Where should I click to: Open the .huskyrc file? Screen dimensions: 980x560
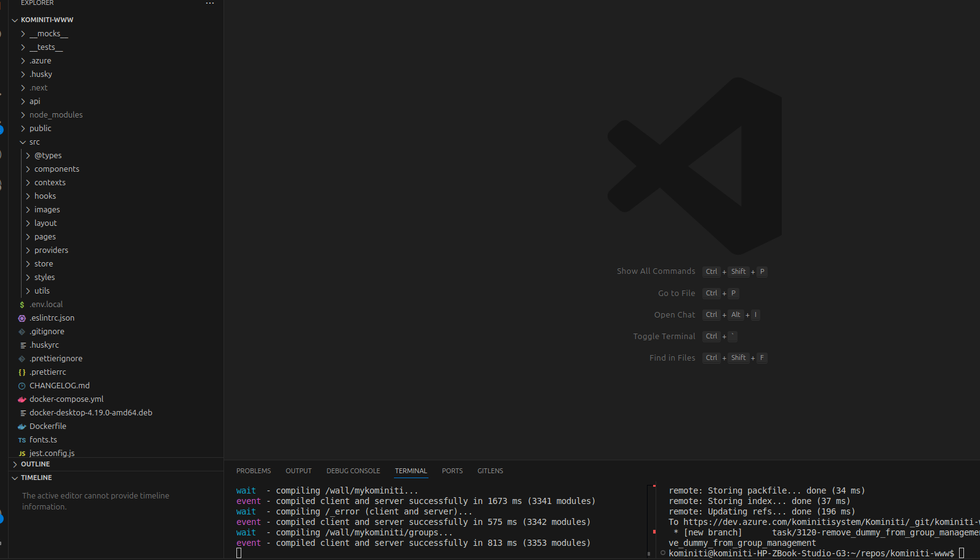44,345
